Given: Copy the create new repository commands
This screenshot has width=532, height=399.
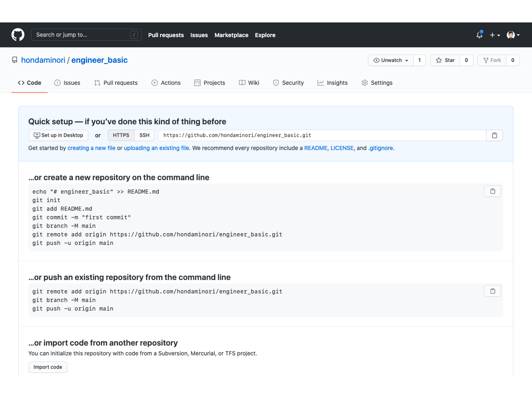Looking at the screenshot, I should pos(493,191).
